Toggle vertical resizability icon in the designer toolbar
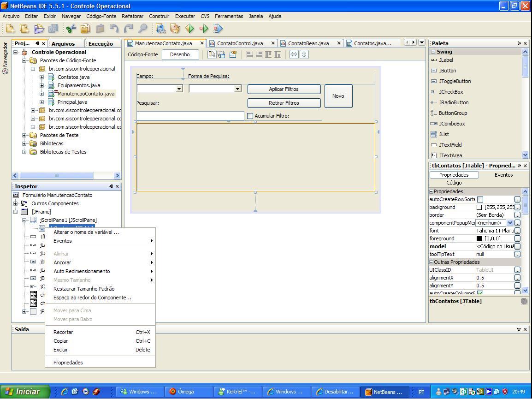 tap(304, 54)
